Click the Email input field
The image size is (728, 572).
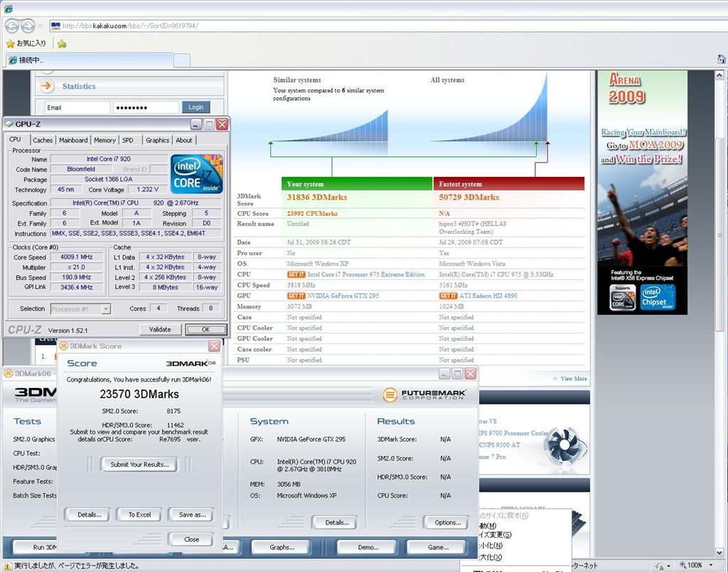coord(77,107)
